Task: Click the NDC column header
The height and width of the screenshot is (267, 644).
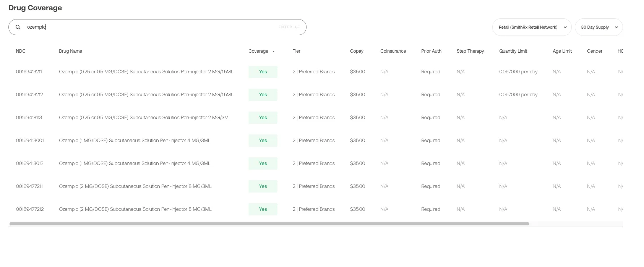Action: point(21,51)
